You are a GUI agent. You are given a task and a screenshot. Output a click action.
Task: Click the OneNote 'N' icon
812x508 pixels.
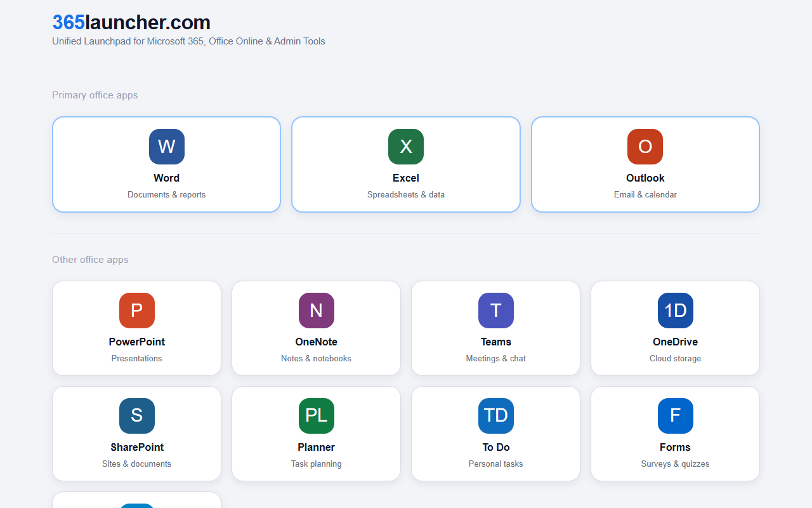[317, 311]
